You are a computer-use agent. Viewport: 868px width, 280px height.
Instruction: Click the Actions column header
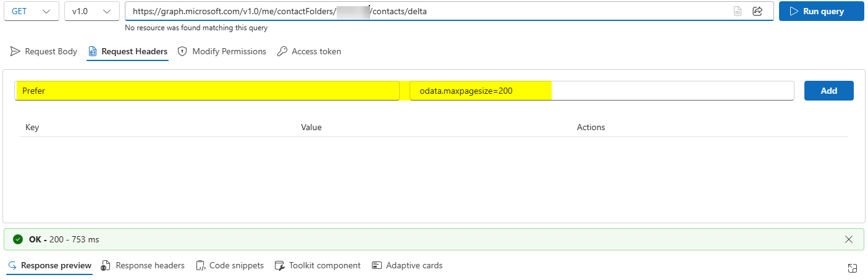point(591,127)
